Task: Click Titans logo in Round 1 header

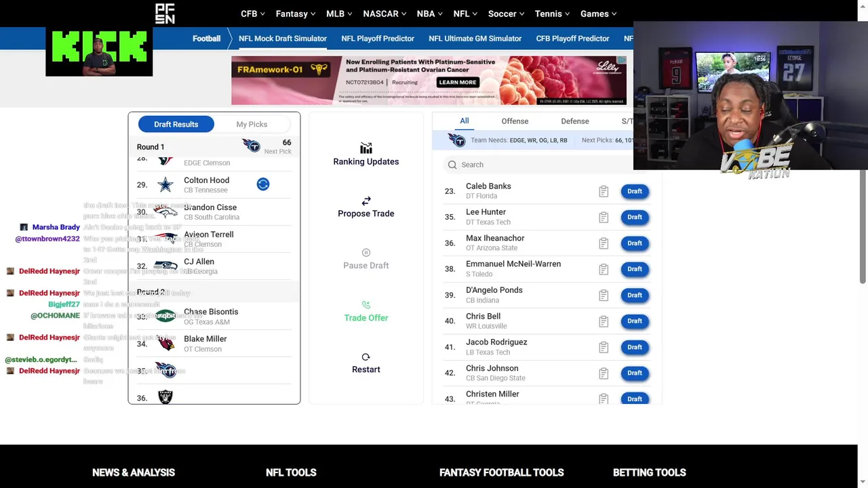Action: 251,146
